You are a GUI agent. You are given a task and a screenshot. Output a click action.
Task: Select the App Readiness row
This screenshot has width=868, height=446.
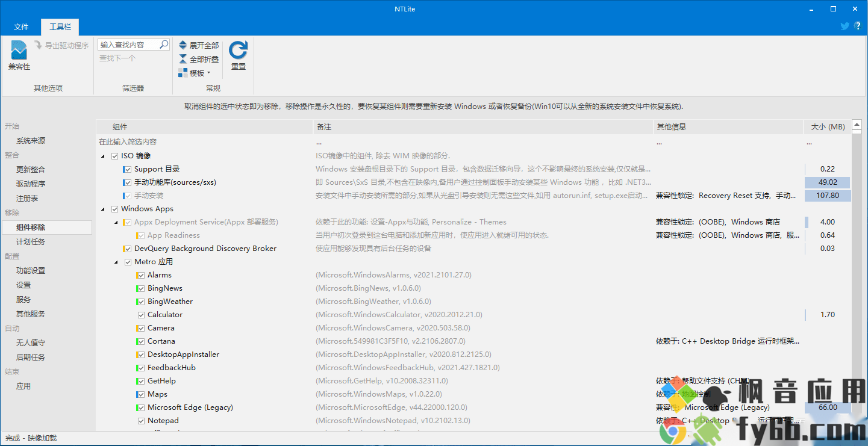coord(474,235)
